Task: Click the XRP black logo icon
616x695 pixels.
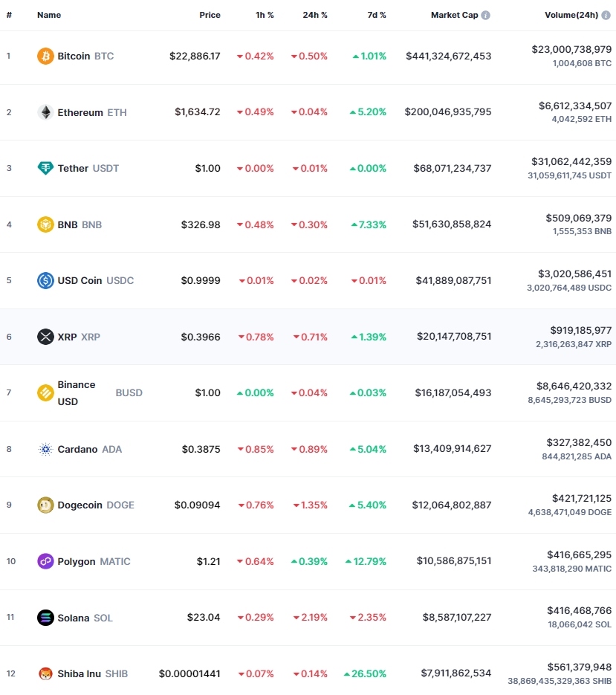Action: pos(45,337)
